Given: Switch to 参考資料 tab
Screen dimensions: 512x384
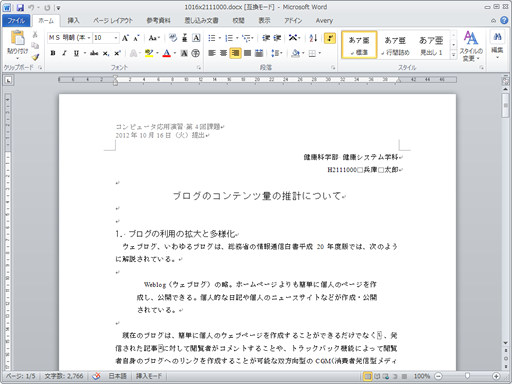Looking at the screenshot, I should click(x=158, y=21).
